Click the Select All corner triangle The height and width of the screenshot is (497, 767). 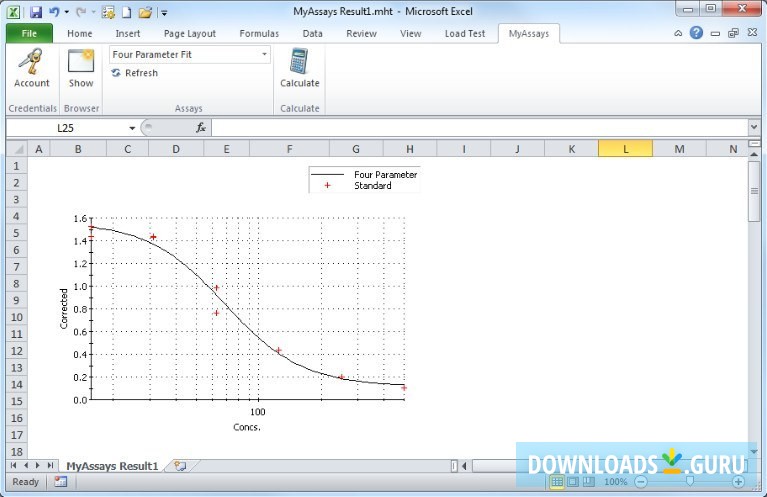pos(17,149)
